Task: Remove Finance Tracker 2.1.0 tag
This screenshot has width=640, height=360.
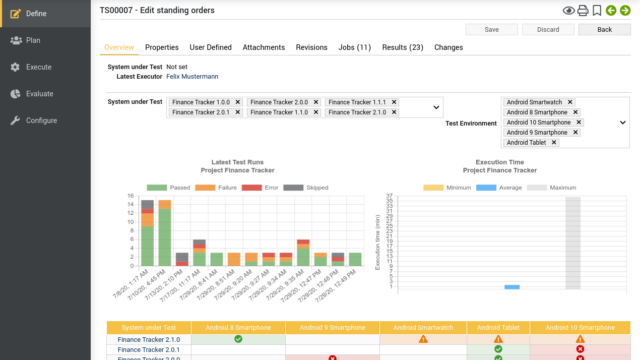Action: tap(394, 112)
